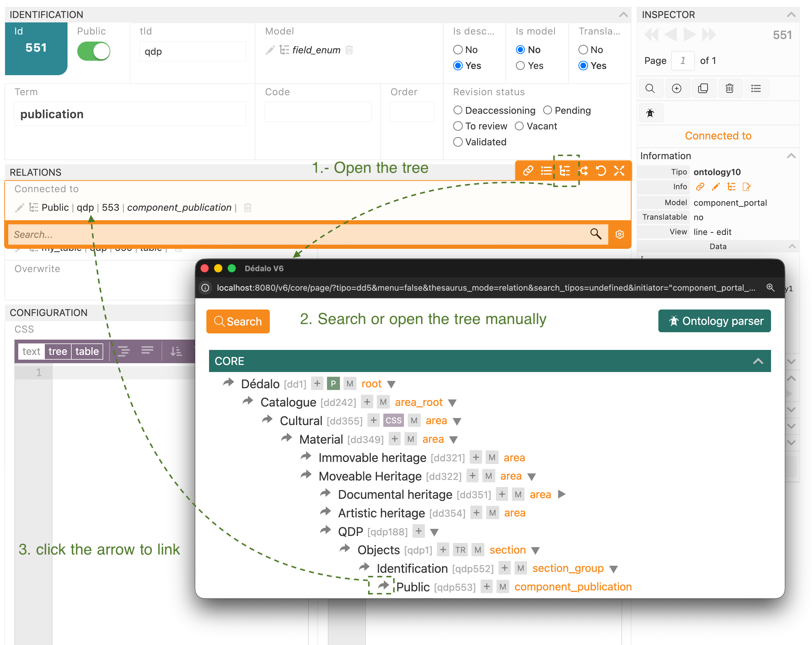
Task: Go to the next record arrow in Inspector
Action: click(689, 35)
